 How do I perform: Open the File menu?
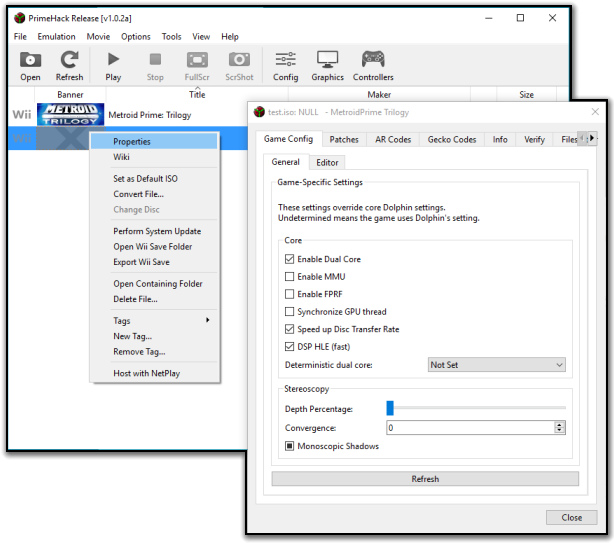(20, 36)
